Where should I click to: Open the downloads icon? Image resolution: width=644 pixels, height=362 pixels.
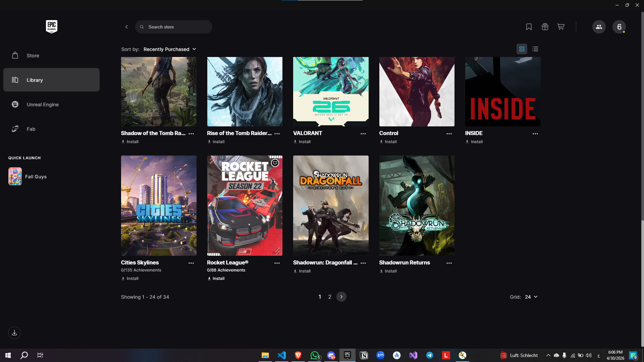[14, 333]
